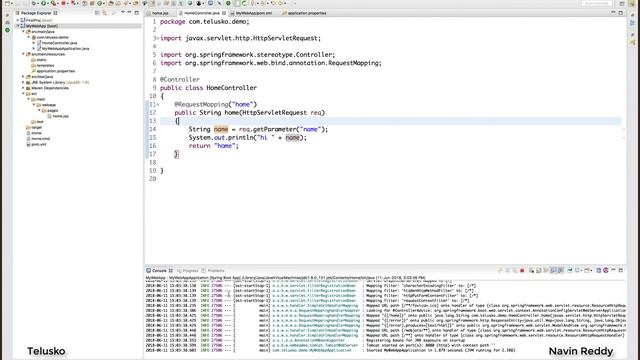Select the Package Explorer tab

click(37, 13)
